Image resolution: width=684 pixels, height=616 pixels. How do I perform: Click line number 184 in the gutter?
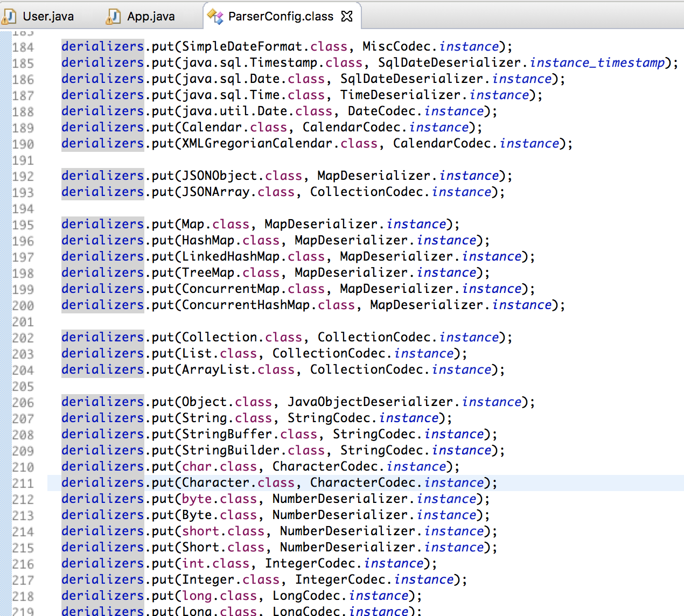[23, 47]
